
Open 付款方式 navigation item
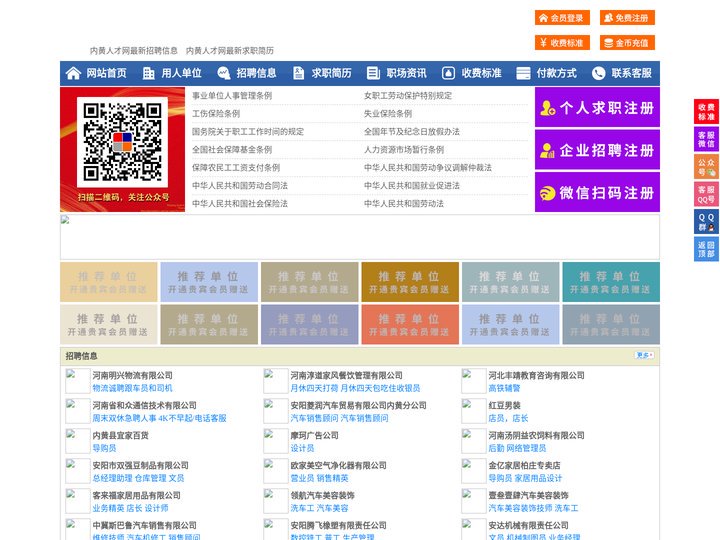557,73
